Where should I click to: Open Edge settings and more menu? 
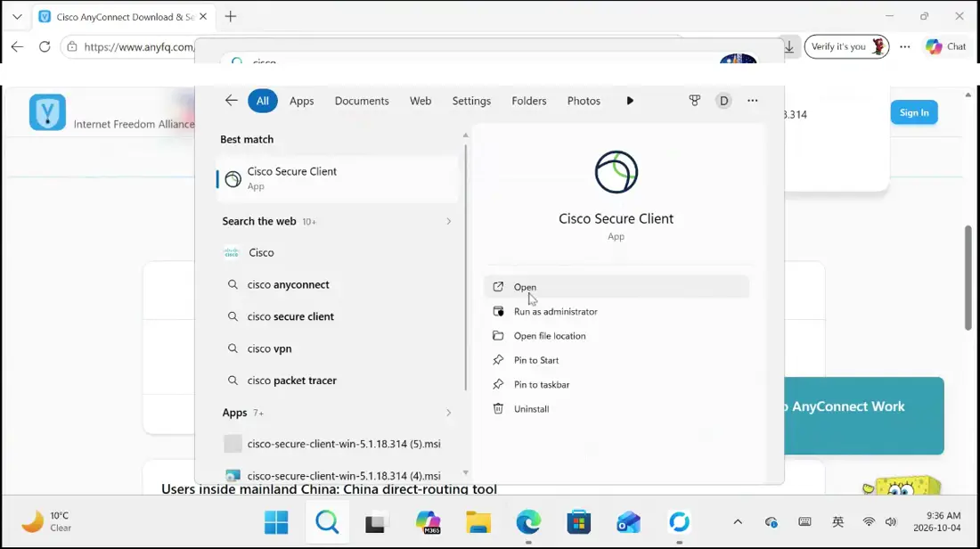point(904,47)
